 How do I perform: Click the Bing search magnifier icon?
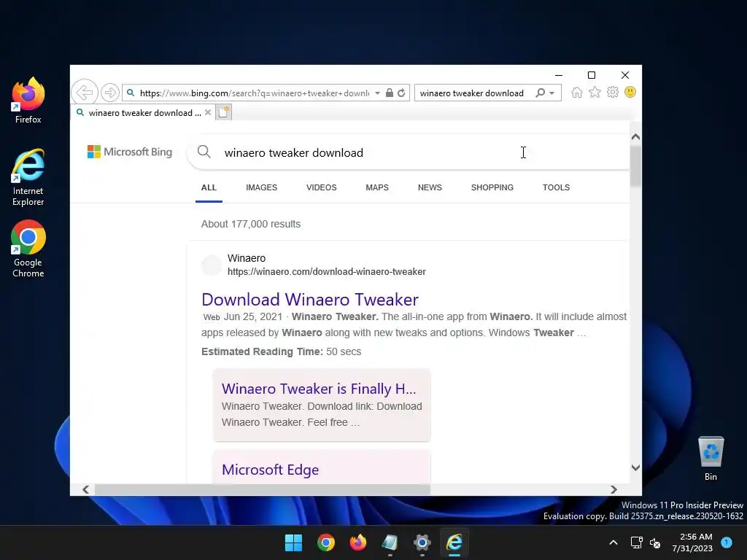(x=204, y=152)
